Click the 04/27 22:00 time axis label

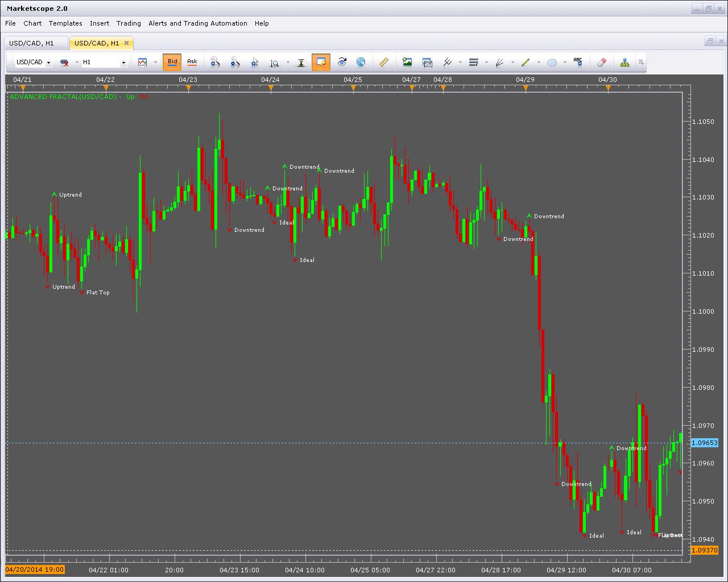click(x=436, y=570)
